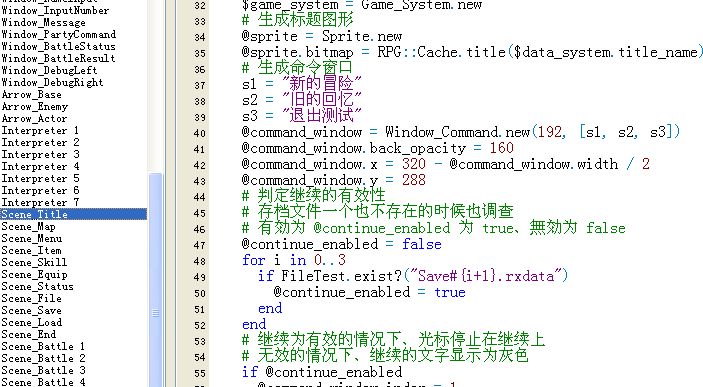Select Window_InputNumber in script list

pos(55,10)
